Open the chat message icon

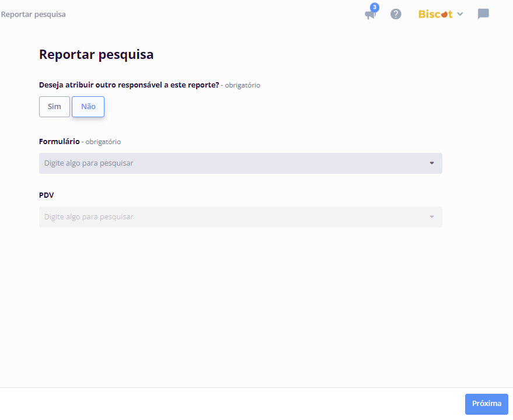point(483,14)
